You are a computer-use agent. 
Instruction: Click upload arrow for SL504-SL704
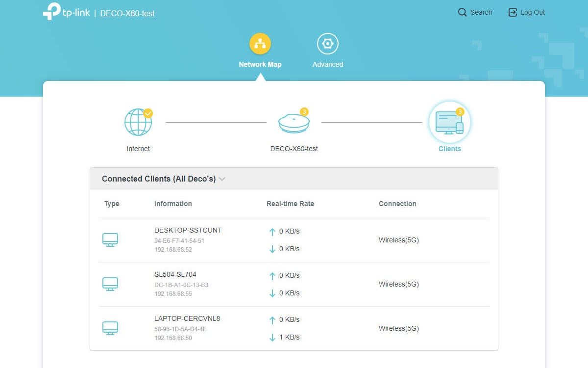[x=272, y=276]
